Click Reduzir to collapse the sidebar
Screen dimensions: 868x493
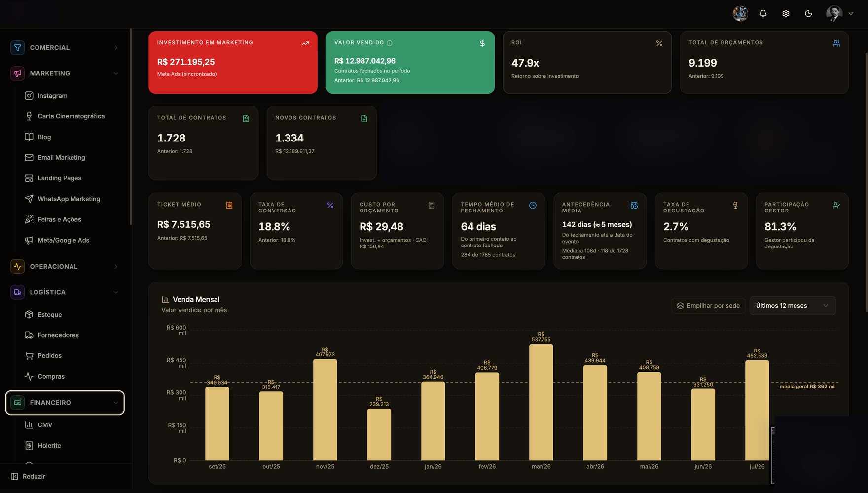tap(28, 477)
